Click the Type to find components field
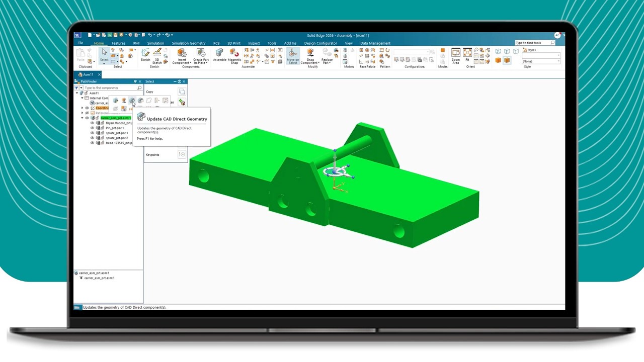Screen dimensions: 644x362 (x=110, y=88)
